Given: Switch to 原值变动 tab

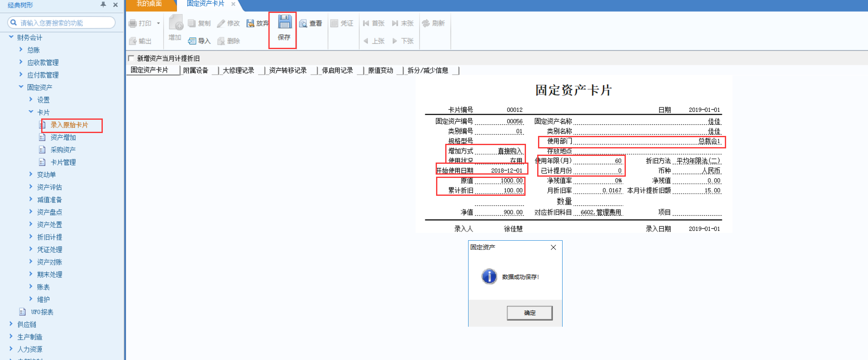Looking at the screenshot, I should pyautogui.click(x=381, y=70).
